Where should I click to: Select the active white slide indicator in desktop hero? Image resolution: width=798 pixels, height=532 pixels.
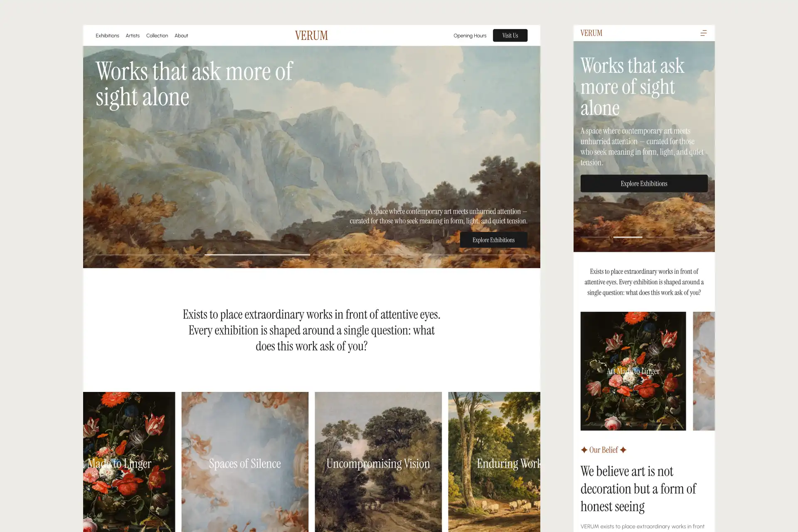pos(257,254)
